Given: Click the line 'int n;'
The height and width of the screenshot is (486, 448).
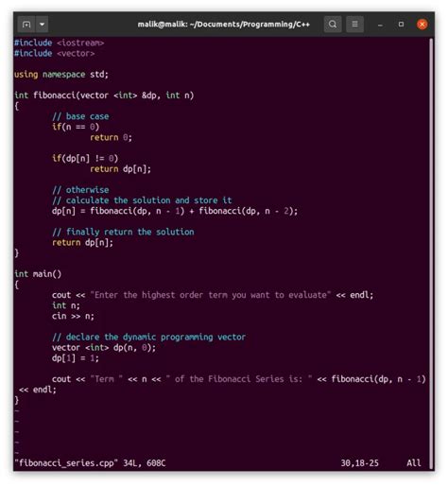Looking at the screenshot, I should [66, 305].
